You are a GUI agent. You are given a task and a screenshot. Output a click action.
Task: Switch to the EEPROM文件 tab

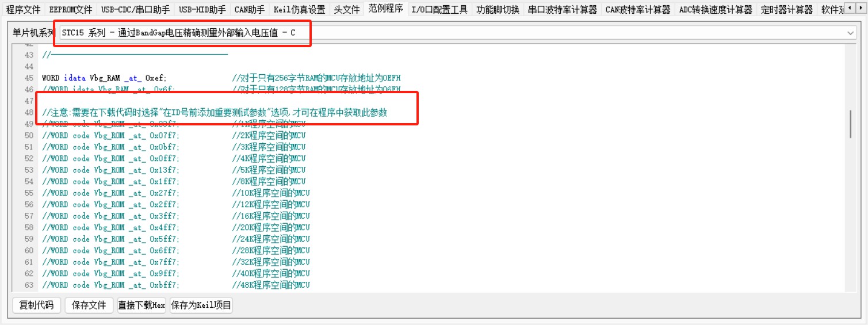point(70,9)
